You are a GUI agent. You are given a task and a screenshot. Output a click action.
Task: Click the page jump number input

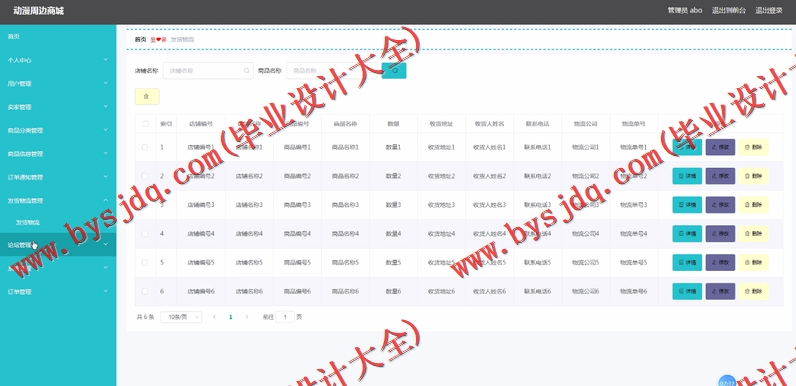coord(285,317)
